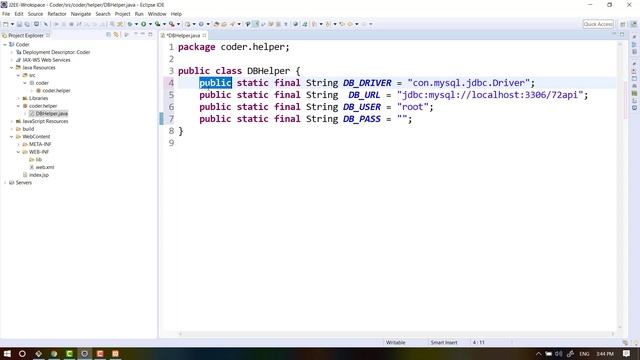640x360 pixels.
Task: Click DB_PASS constant name on line 7
Action: pos(362,119)
